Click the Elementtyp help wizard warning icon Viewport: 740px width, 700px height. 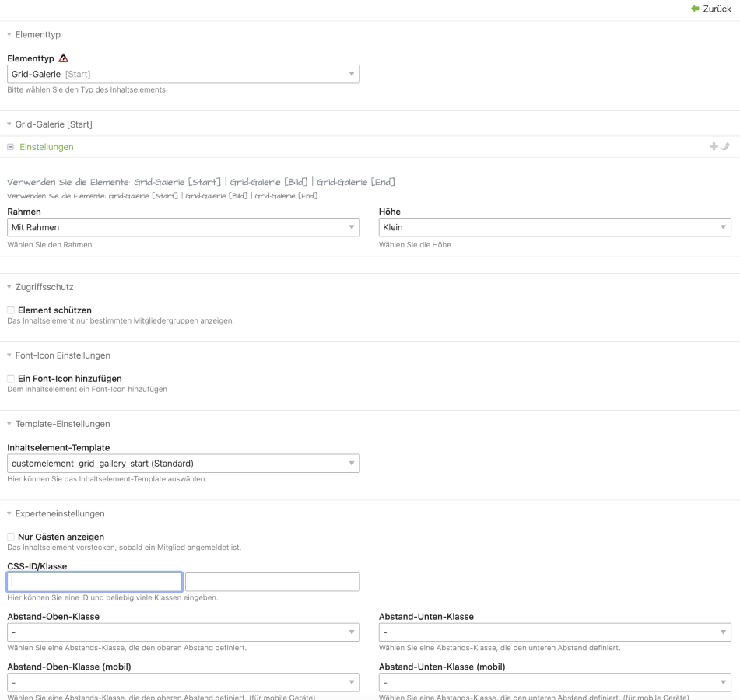click(x=64, y=58)
